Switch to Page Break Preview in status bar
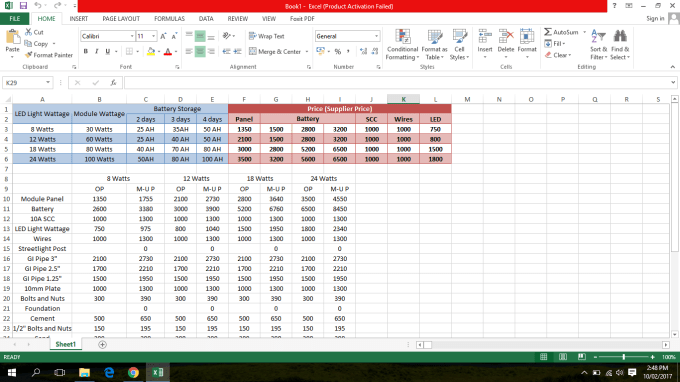Screen dimensions: 680x382 click(582, 357)
